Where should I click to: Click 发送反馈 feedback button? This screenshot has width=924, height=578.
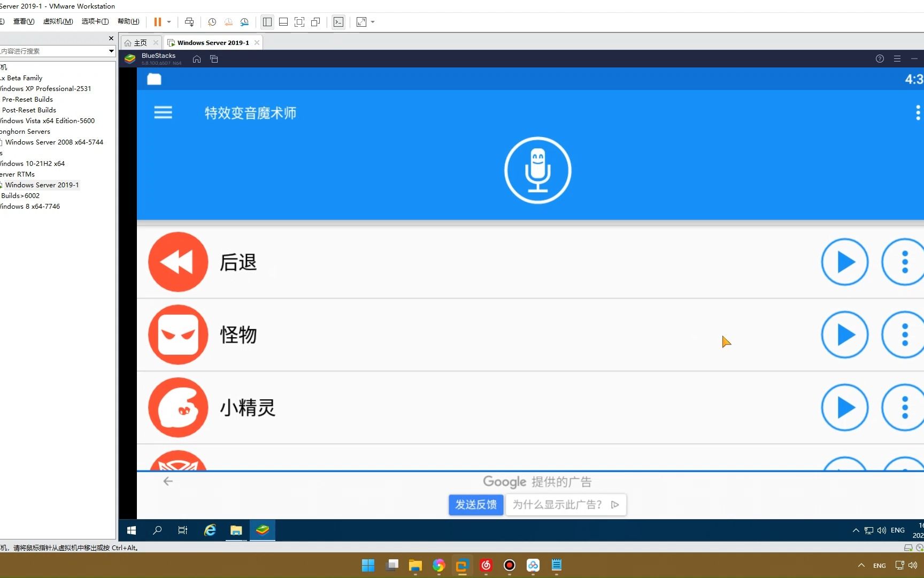(x=476, y=505)
